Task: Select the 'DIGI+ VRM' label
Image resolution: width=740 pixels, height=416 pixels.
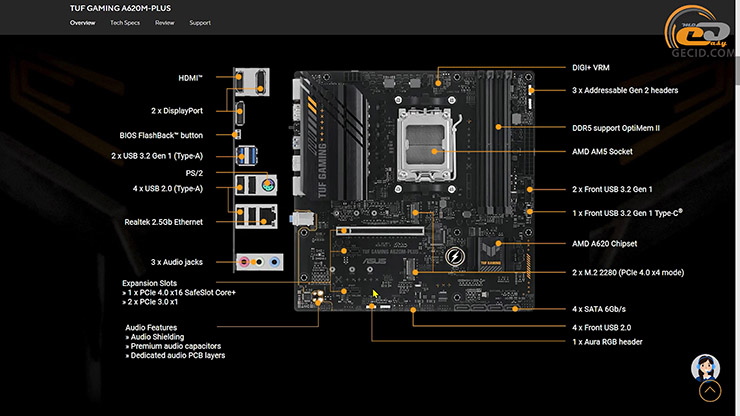Action: [590, 68]
